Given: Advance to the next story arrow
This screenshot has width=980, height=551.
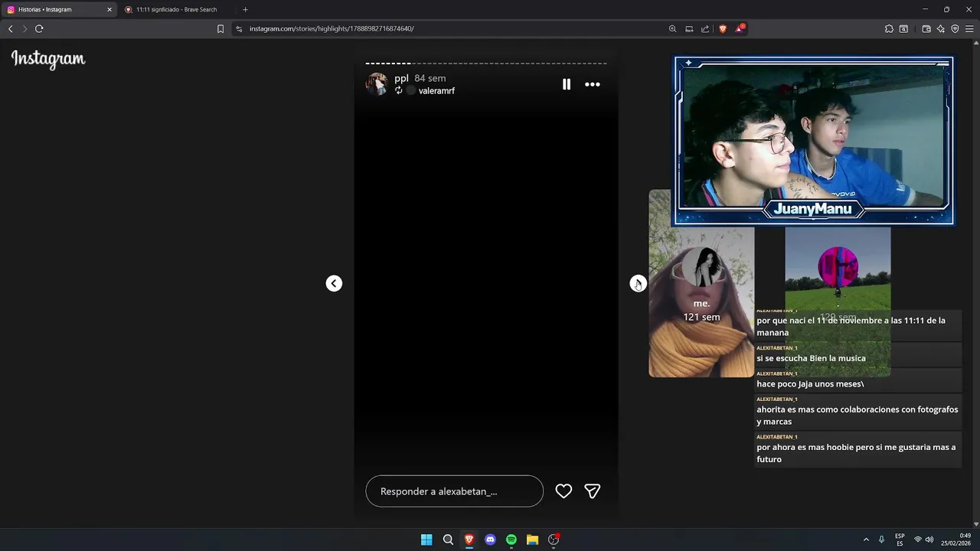Looking at the screenshot, I should pos(638,283).
